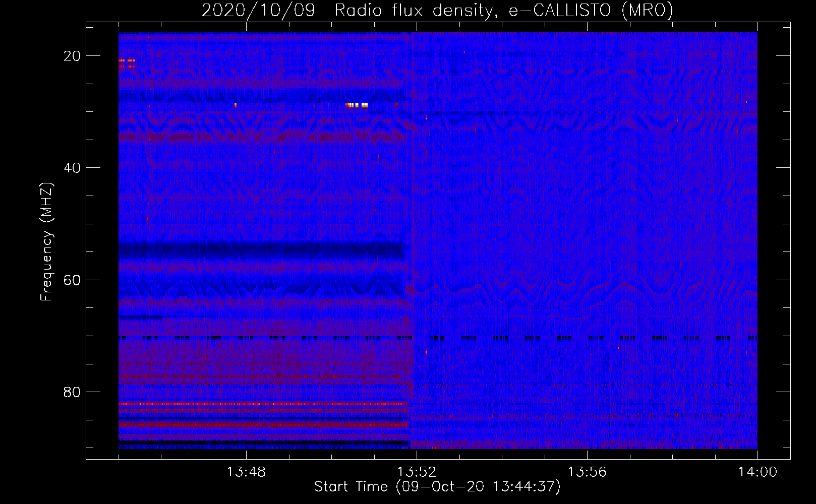Click the plot title '2020/10/09 Radio flux density'
Image resolution: width=816 pixels, height=504 pixels.
347,10
